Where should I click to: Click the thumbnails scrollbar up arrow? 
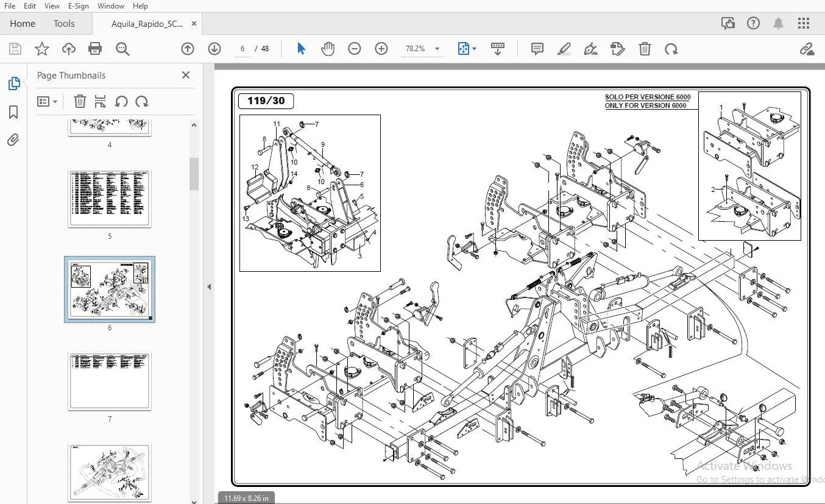194,125
